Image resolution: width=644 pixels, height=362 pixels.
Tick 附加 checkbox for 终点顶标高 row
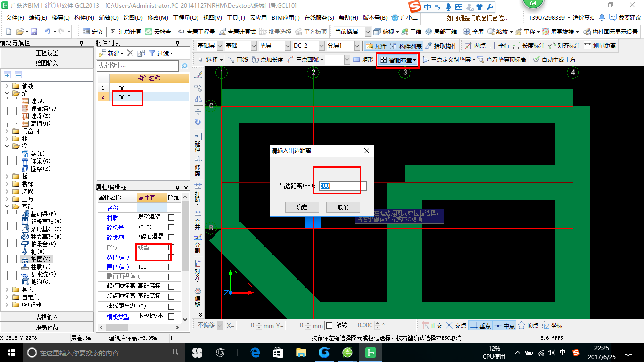click(172, 296)
